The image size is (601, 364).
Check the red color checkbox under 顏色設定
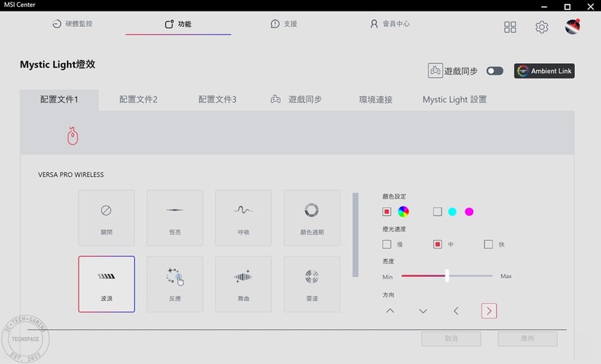[x=386, y=212]
